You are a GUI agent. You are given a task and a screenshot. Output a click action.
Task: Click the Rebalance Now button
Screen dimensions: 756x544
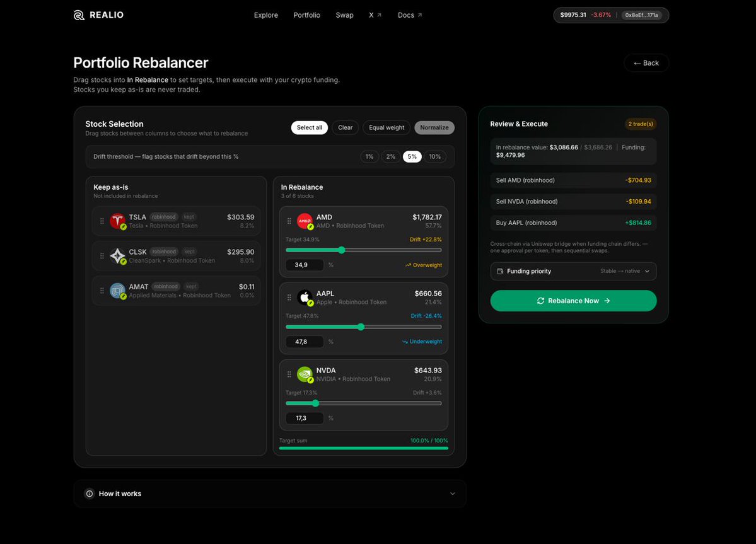573,301
